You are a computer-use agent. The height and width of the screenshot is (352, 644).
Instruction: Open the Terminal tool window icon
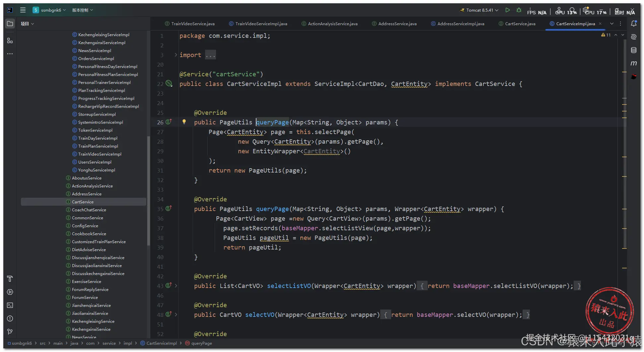pyautogui.click(x=10, y=305)
